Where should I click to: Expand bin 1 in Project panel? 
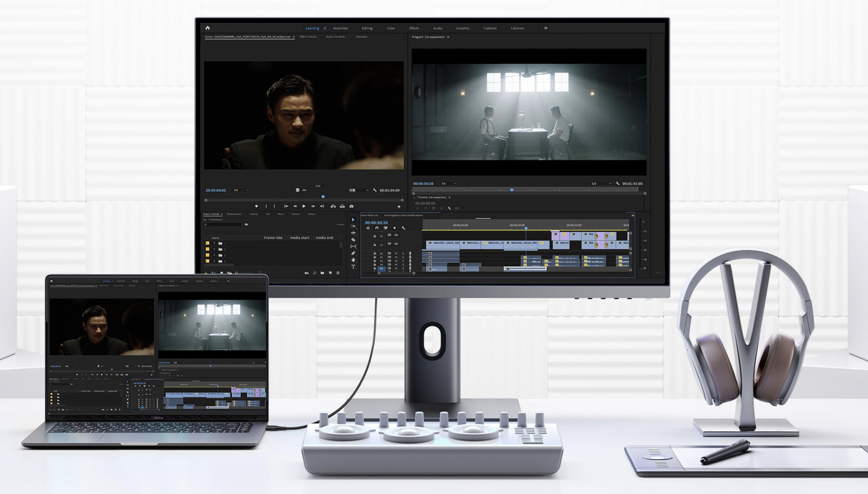[x=214, y=243]
